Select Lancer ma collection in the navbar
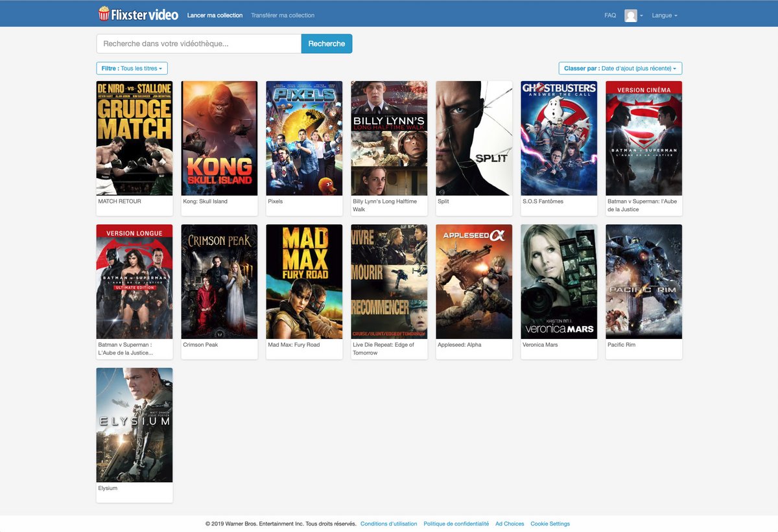The width and height of the screenshot is (778, 532). click(x=215, y=15)
